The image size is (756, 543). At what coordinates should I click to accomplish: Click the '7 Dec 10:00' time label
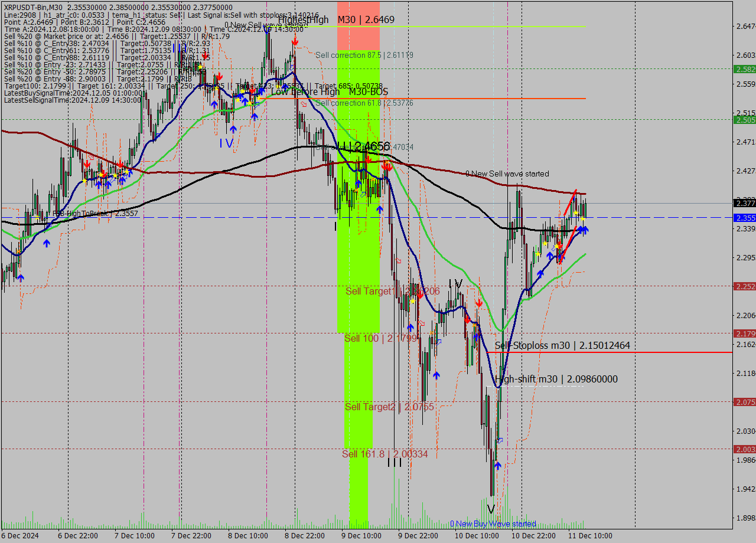tap(134, 536)
